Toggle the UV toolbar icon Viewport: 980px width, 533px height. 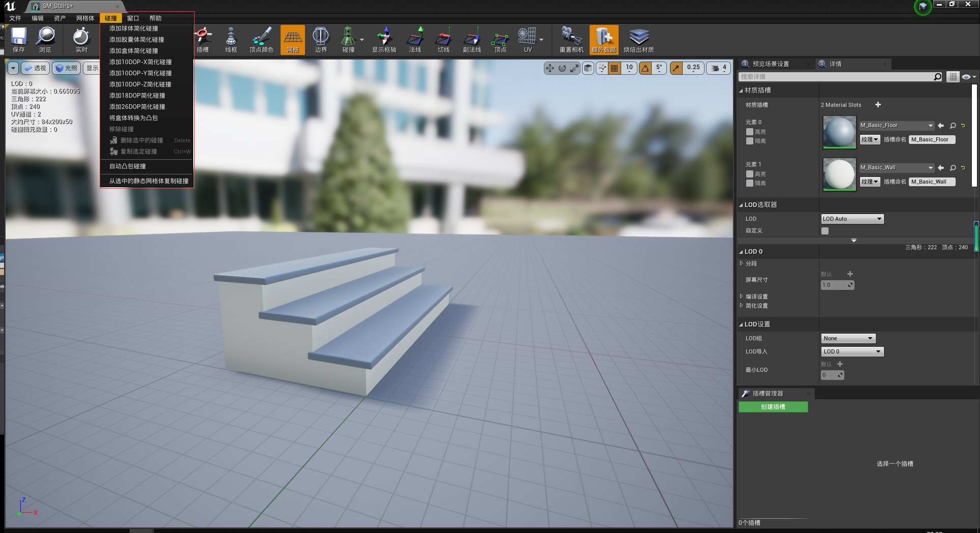click(528, 40)
